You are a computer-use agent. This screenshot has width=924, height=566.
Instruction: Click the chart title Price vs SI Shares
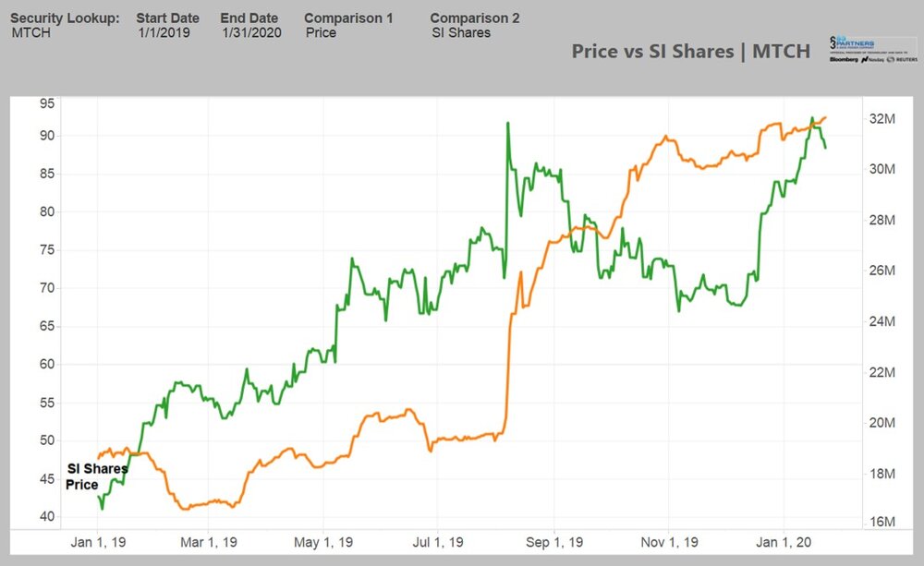coord(690,51)
